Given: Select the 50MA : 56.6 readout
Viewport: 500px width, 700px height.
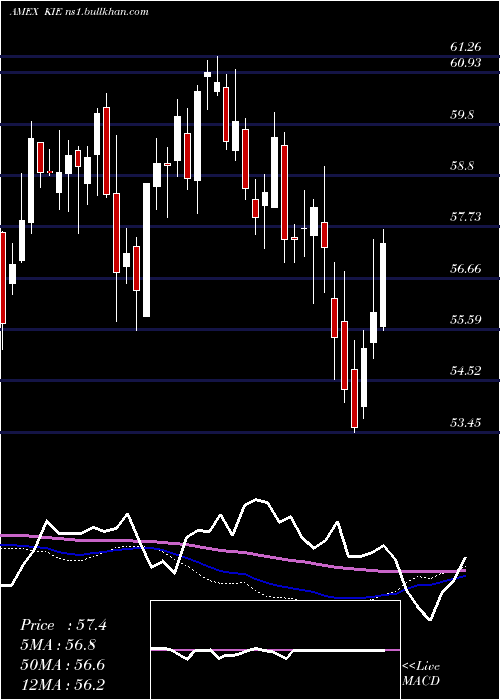Looking at the screenshot, I should (x=63, y=664).
